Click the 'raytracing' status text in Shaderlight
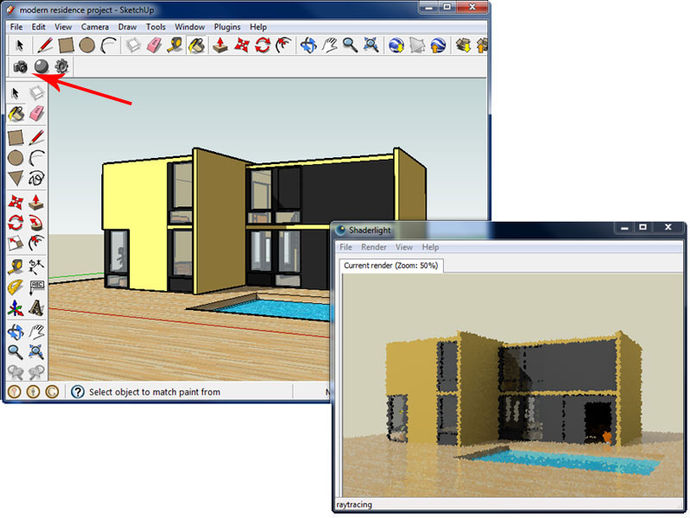Image resolution: width=690 pixels, height=518 pixels. [354, 505]
